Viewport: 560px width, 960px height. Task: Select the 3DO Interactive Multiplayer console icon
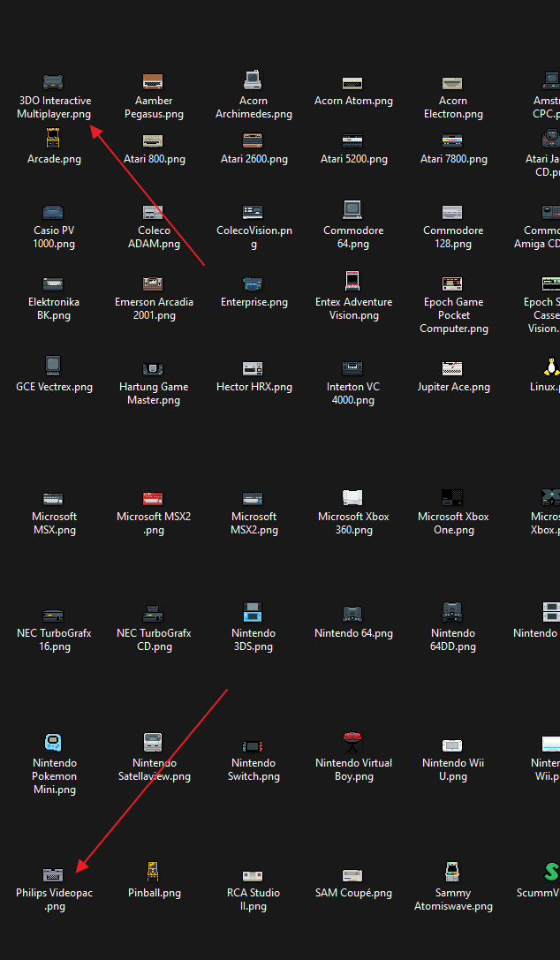click(53, 81)
